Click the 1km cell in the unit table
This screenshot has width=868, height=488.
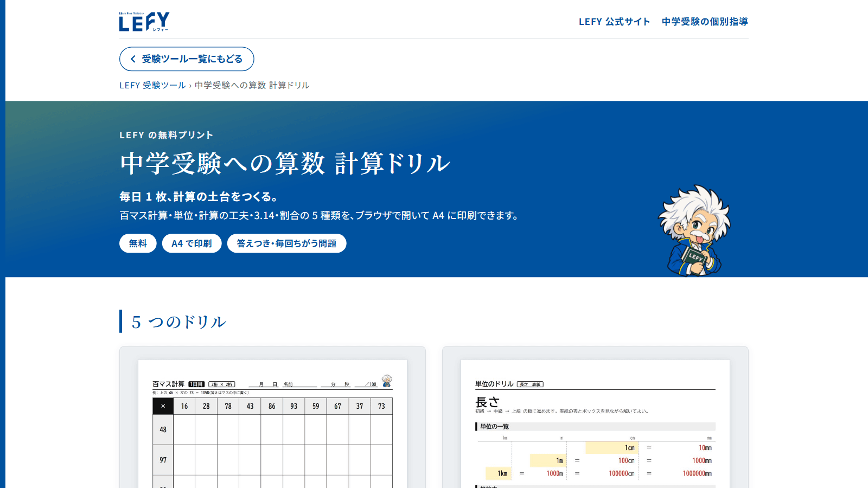498,473
